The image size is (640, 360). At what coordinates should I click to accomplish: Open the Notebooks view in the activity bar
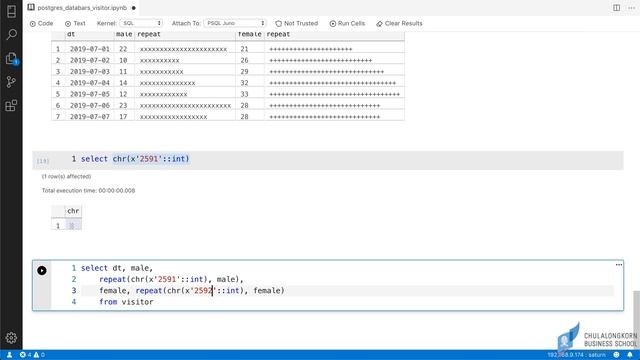[11, 11]
